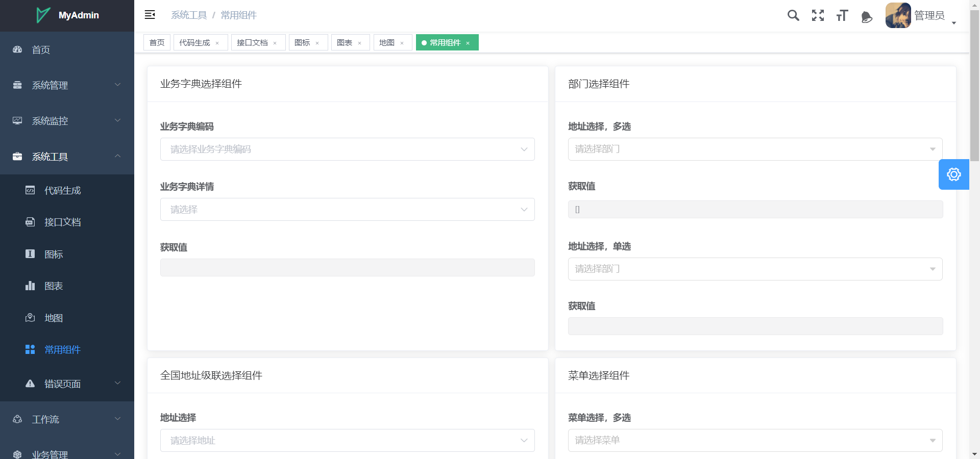Click the page vertical scrollbar thumb
Screen dimensions: 980x459
click(x=974, y=85)
